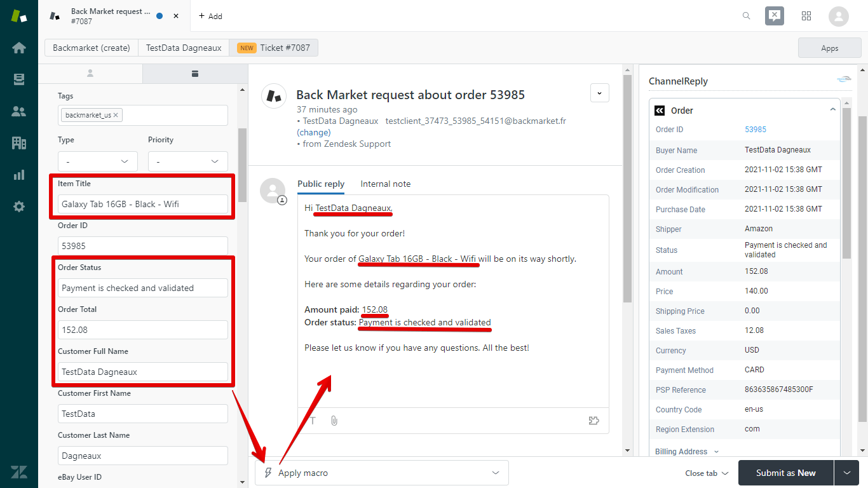Click the search icon in the top bar

746,16
